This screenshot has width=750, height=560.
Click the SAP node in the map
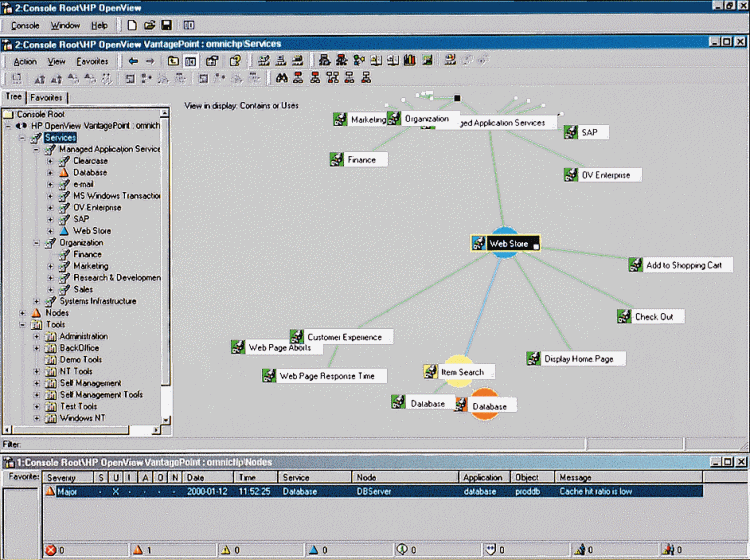[x=586, y=132]
